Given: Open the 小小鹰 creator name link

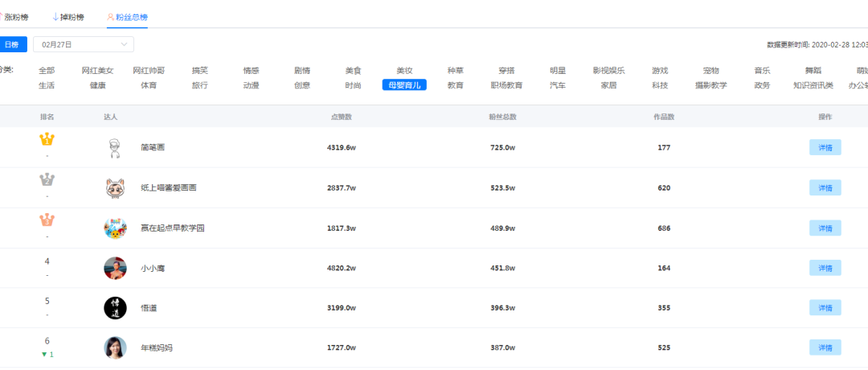Looking at the screenshot, I should pos(153,268).
